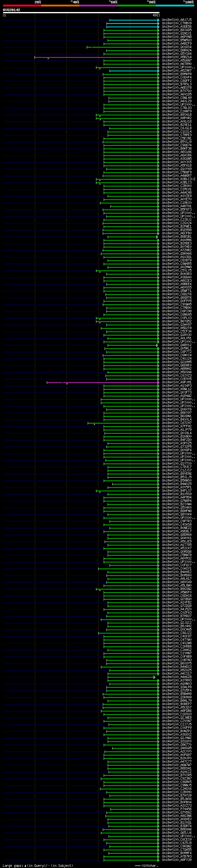Screen dimensions: 197x868
Task: Select the UniRef100_B2VE11 label
Action: [x=177, y=125]
